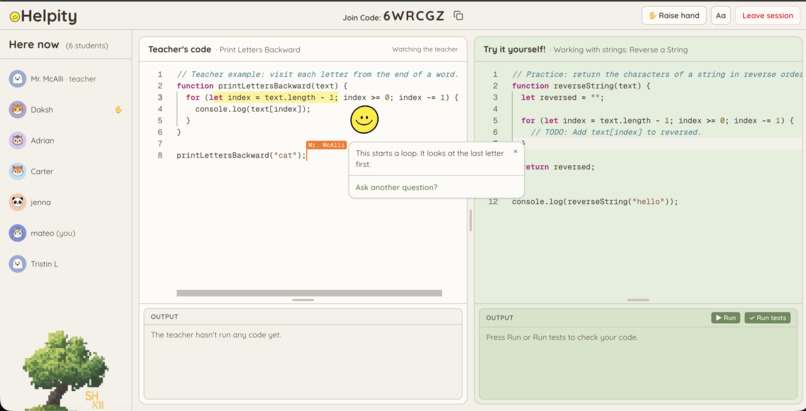Click the Mr. McAlli cursor label
This screenshot has width=806, height=411.
click(326, 145)
